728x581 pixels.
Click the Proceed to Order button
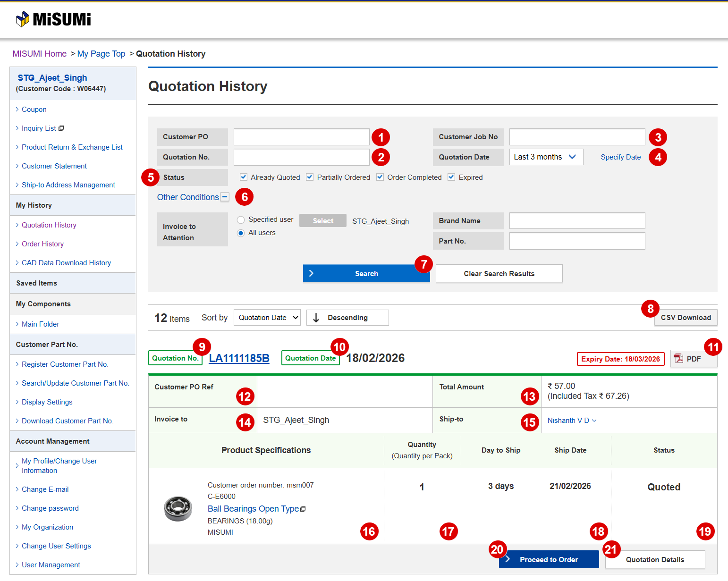549,560
